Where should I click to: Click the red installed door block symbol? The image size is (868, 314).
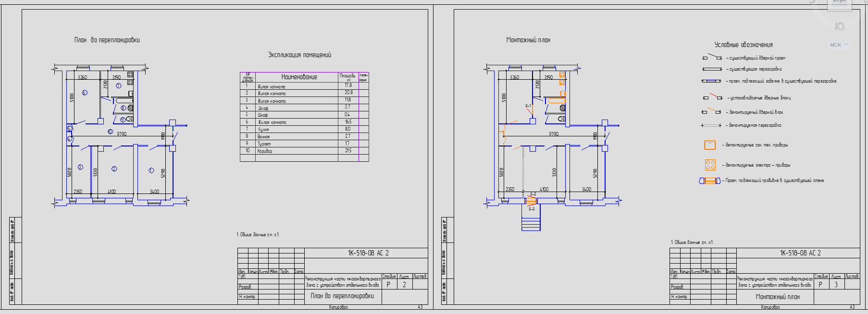(712, 97)
